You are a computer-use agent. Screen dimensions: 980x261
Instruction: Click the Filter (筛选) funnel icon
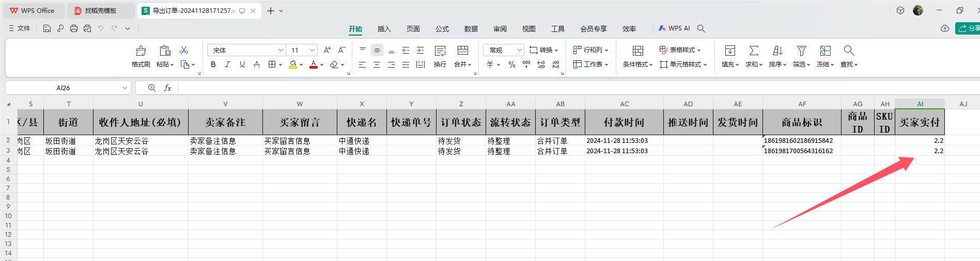801,51
